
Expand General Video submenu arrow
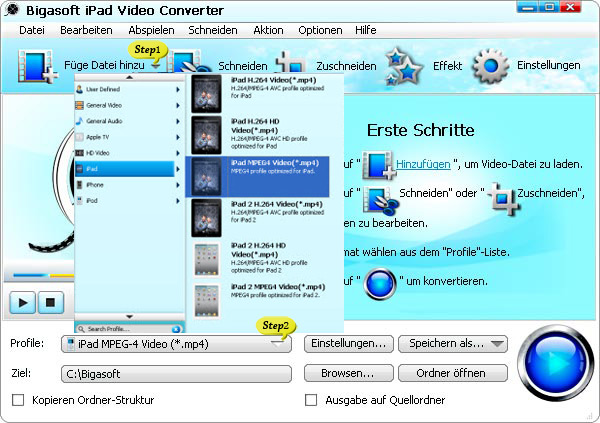point(178,105)
